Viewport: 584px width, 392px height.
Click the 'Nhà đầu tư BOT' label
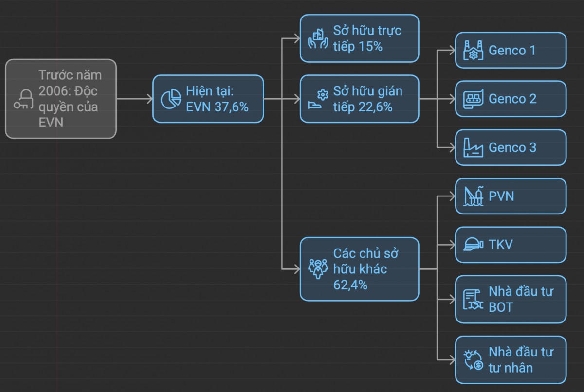coord(520,299)
